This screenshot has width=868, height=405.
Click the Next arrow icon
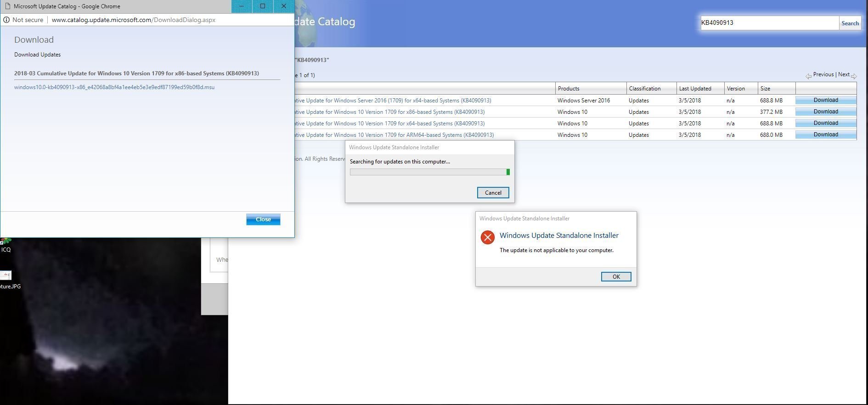[x=854, y=76]
